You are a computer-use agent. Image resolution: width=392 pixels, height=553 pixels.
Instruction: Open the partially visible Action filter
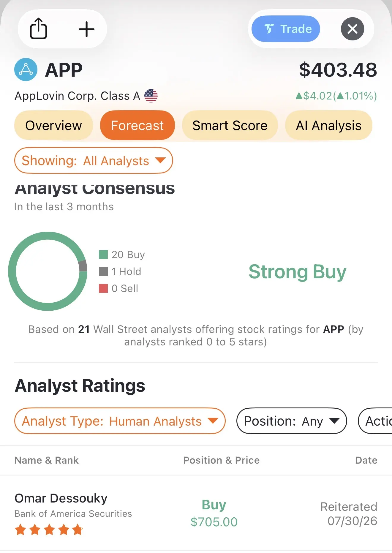click(375, 421)
